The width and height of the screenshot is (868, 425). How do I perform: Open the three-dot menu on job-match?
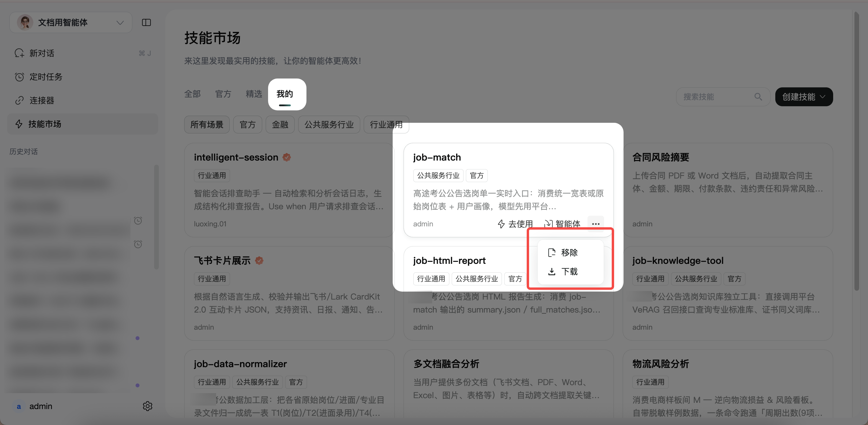point(596,224)
